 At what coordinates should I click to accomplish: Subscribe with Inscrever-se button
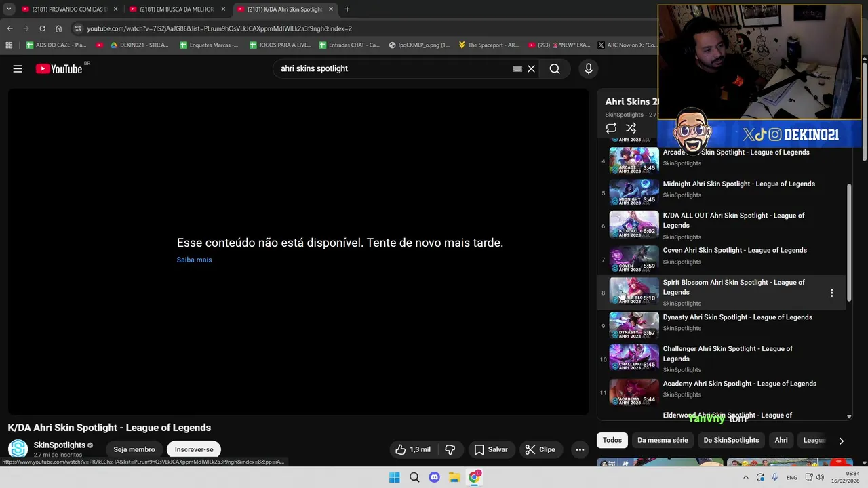point(194,449)
